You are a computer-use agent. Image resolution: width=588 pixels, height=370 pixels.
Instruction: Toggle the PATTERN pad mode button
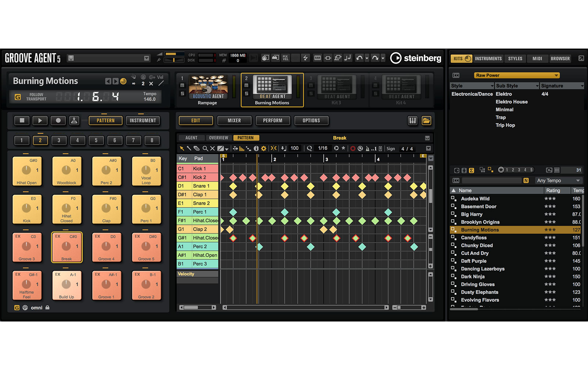(105, 121)
